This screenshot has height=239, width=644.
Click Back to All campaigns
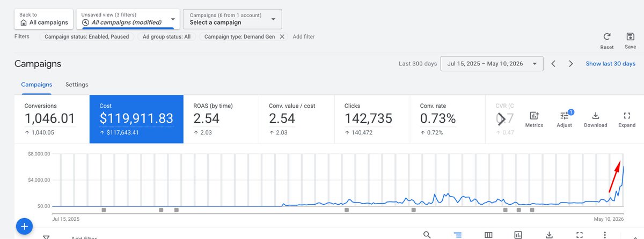44,19
